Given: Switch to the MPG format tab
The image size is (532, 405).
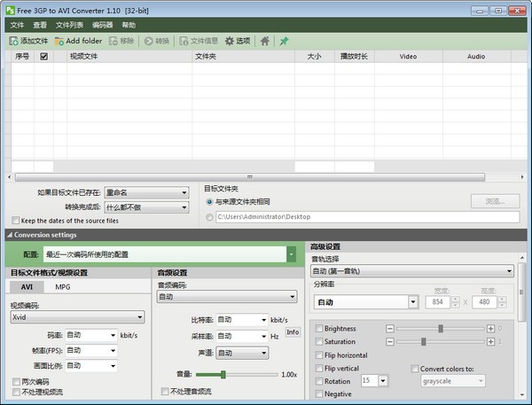Looking at the screenshot, I should pyautogui.click(x=63, y=287).
